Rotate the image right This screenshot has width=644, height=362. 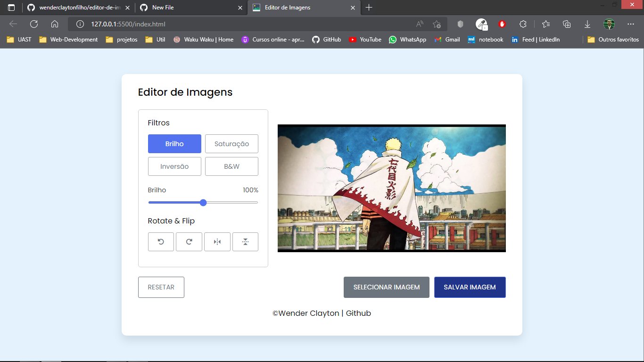pos(189,241)
